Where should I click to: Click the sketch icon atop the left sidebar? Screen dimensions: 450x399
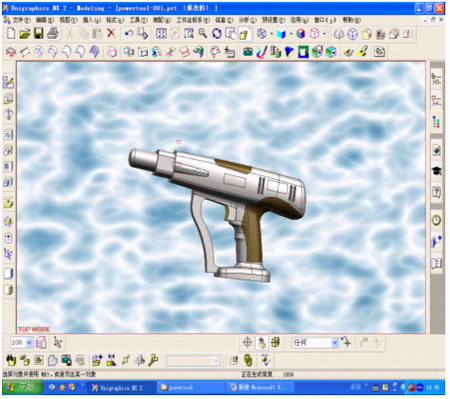(x=8, y=82)
